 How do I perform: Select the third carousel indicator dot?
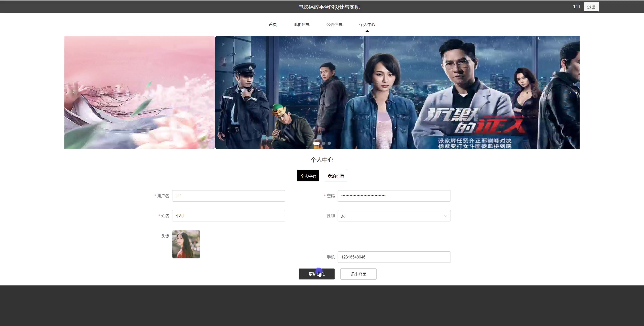[329, 143]
